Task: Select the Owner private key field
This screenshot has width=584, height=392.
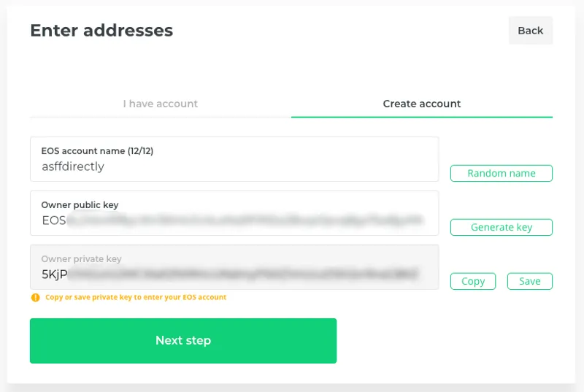Action: 234,267
